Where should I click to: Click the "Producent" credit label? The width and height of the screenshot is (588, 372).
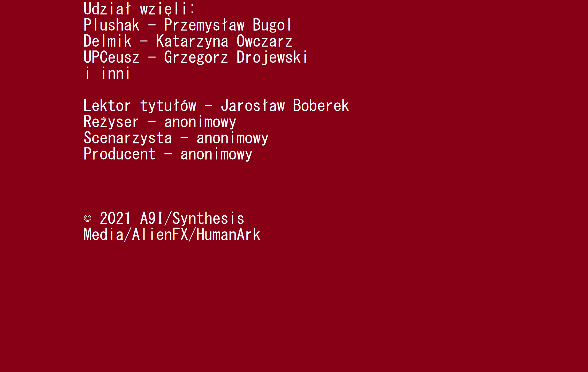click(120, 154)
